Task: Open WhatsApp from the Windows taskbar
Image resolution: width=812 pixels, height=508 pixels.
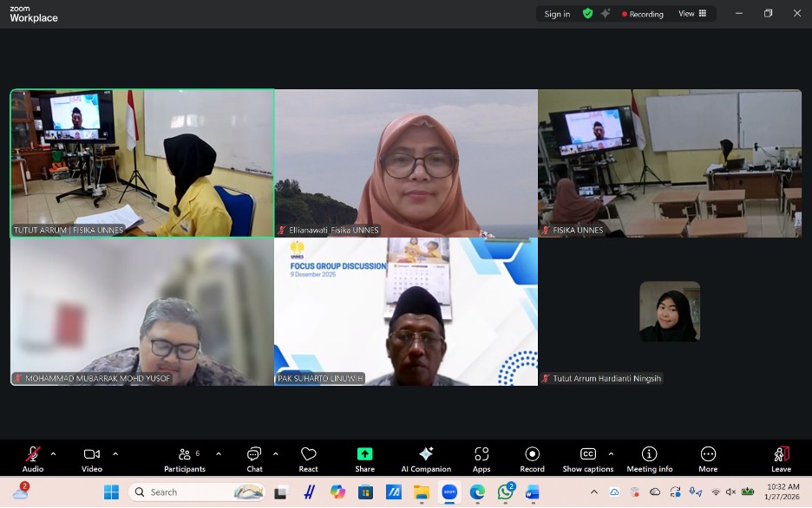Action: [x=505, y=492]
